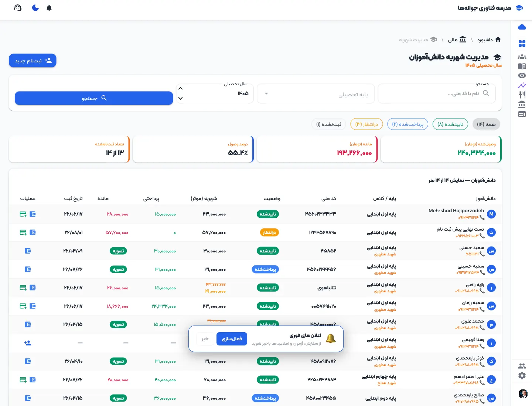Screen dimensions: 532x406
Task: Open the fork and knife icon in sidebar
Action: pyautogui.click(x=522, y=95)
